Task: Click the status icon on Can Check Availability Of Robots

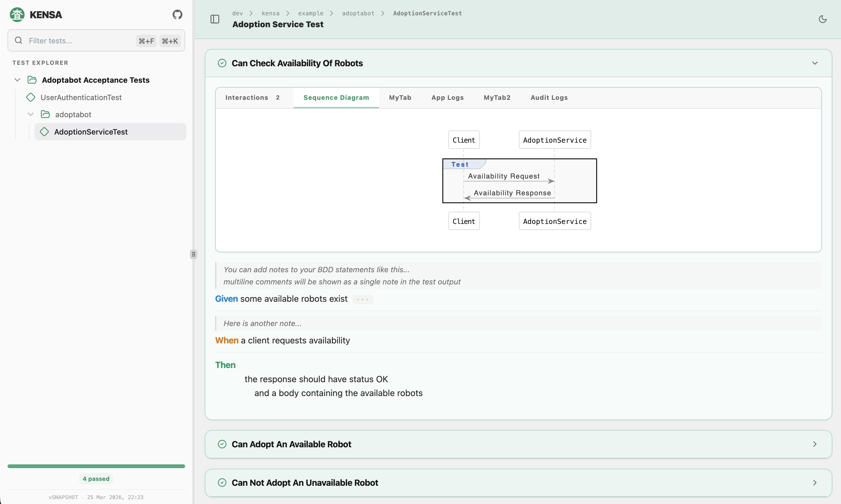Action: pos(222,63)
